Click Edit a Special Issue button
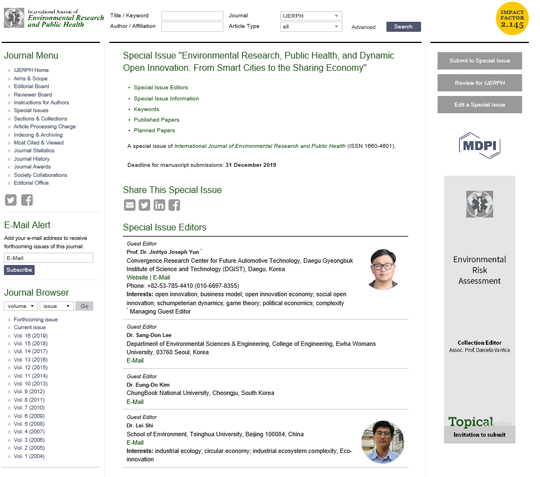 coord(479,105)
